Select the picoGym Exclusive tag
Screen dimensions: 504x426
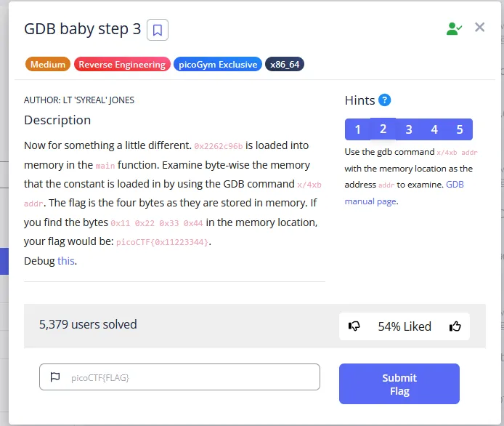pos(218,64)
